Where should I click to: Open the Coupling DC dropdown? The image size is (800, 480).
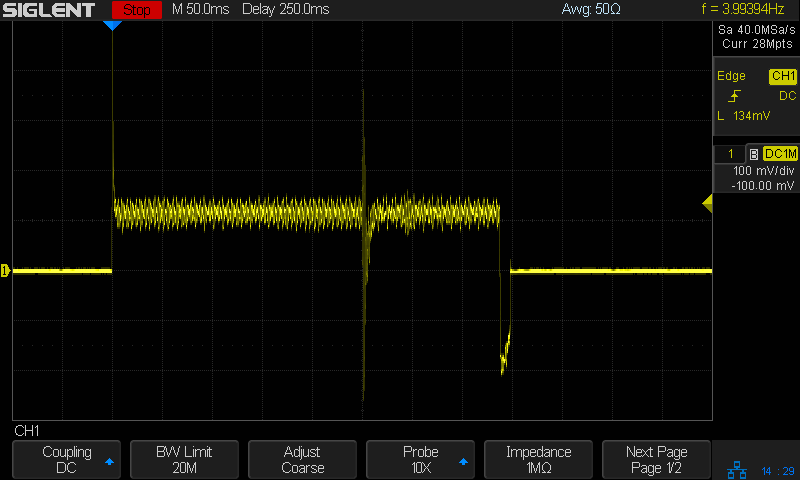67,460
